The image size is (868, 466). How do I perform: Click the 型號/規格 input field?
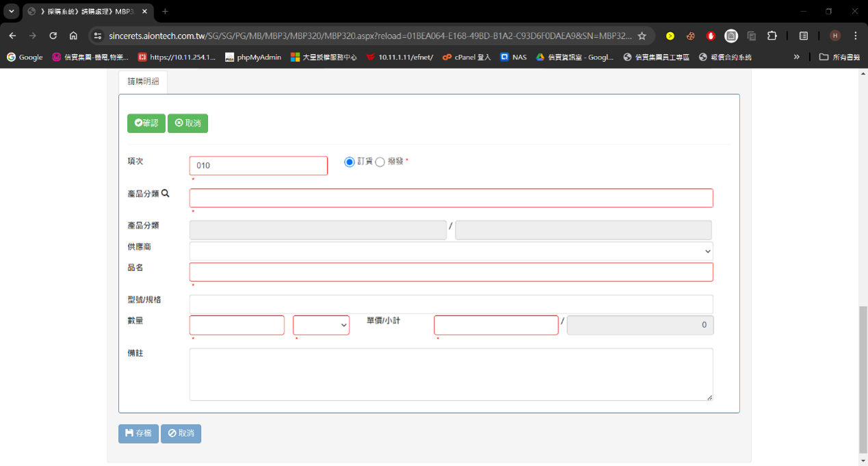(x=451, y=305)
